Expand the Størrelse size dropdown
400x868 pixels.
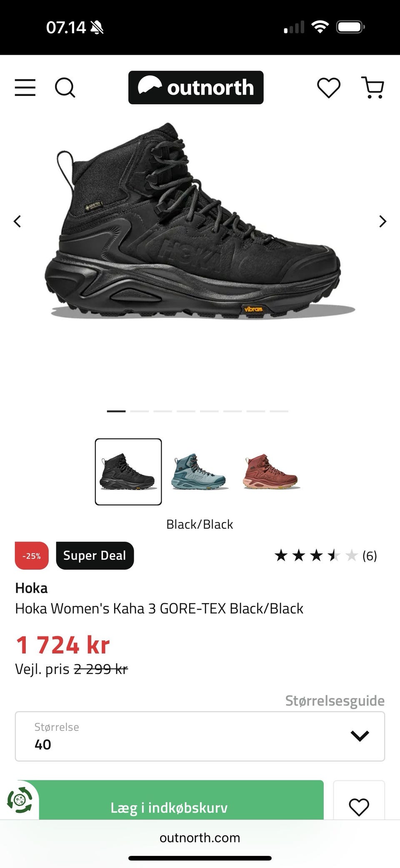pos(200,736)
